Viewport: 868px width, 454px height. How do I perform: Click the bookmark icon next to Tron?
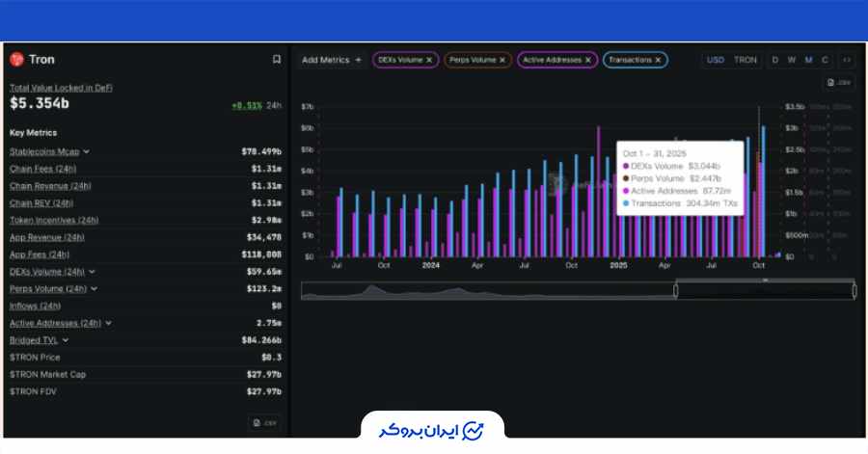pyautogui.click(x=277, y=60)
